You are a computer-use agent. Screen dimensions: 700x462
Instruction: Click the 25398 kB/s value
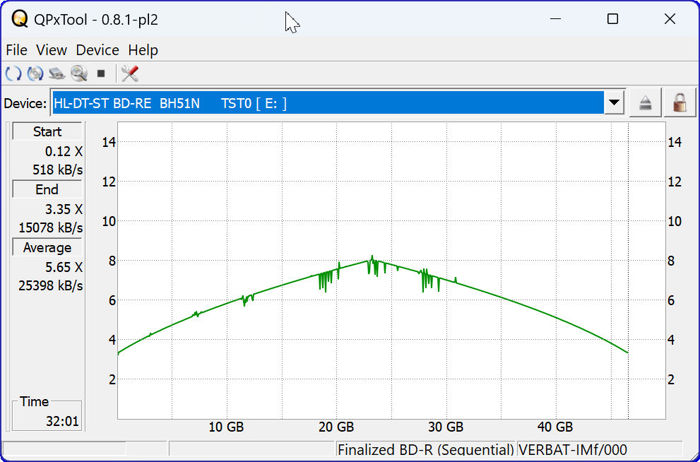pyautogui.click(x=51, y=286)
